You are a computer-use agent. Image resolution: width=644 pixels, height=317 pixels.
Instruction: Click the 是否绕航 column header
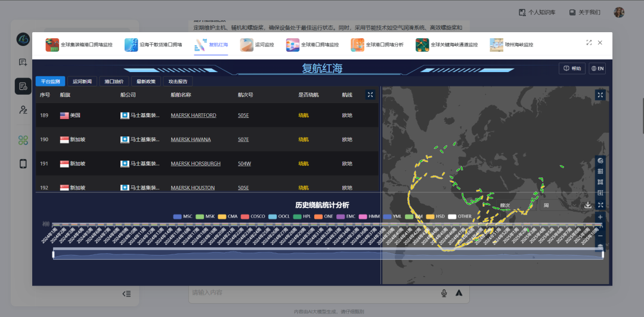click(308, 95)
